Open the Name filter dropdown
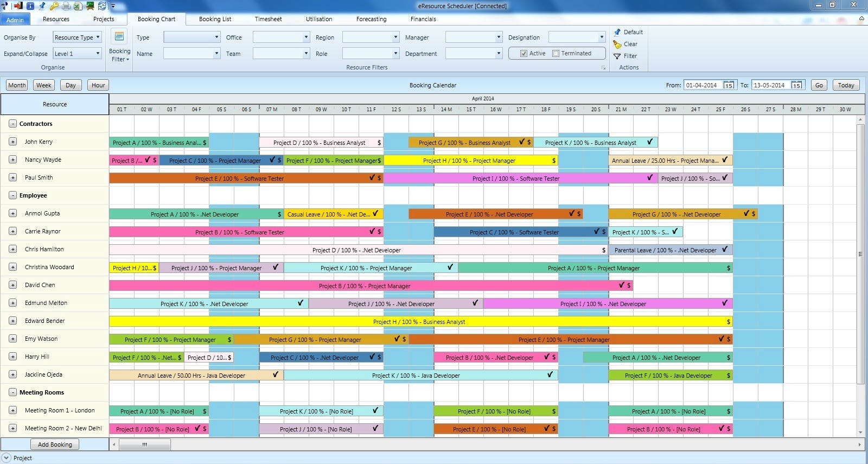Viewport: 868px width, 464px height. [x=192, y=54]
